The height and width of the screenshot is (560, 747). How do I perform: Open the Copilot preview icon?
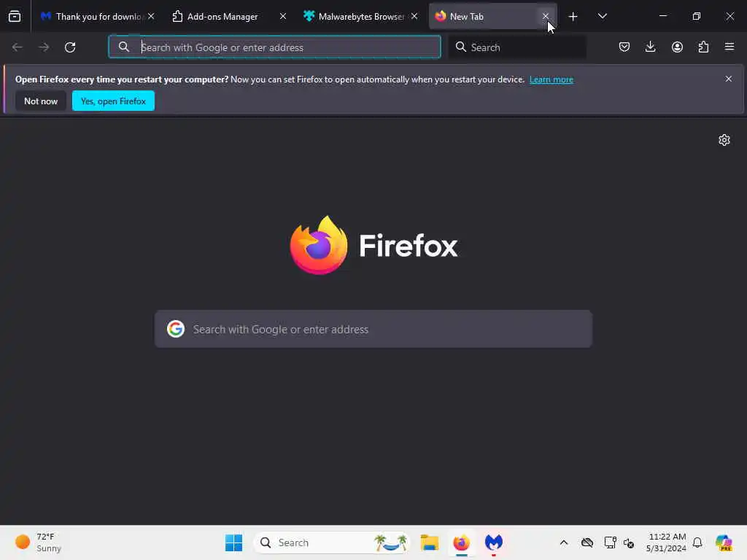(724, 542)
